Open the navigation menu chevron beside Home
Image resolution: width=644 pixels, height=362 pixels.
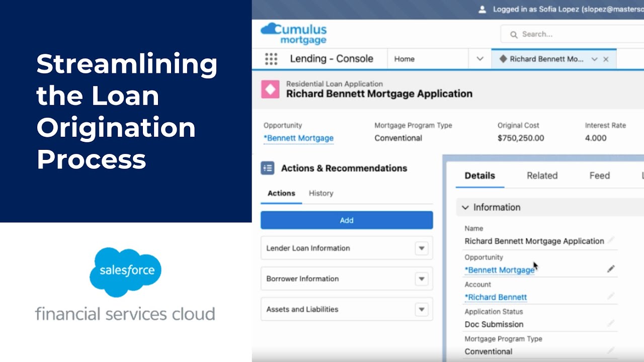(x=480, y=59)
